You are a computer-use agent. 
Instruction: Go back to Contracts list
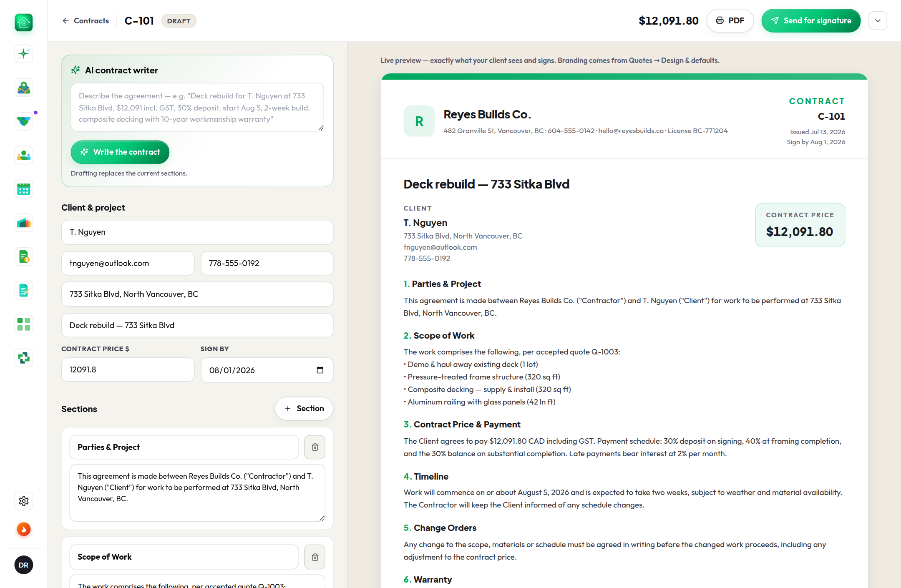86,21
